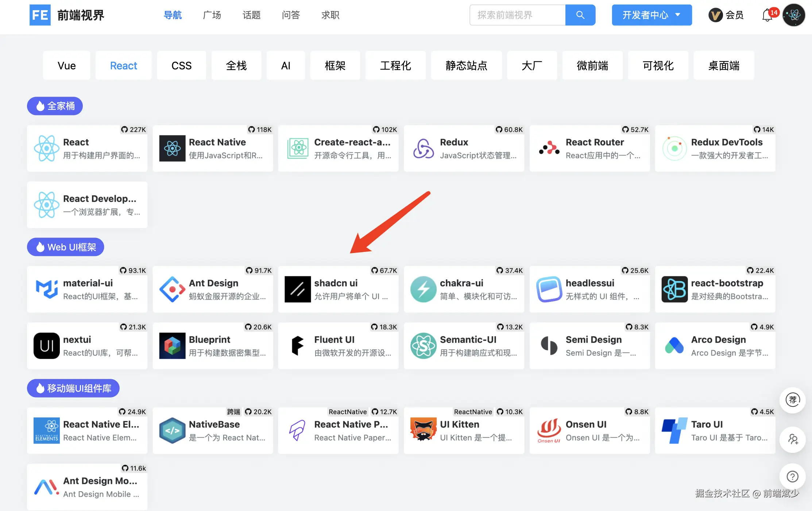Switch to the Vue category tab
The image size is (812, 511).
(67, 66)
